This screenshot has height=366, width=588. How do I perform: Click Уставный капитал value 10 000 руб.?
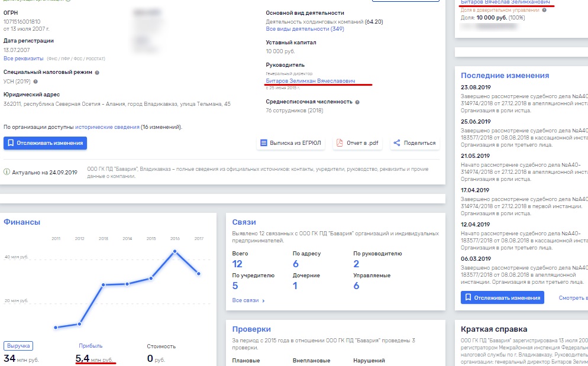pyautogui.click(x=280, y=51)
